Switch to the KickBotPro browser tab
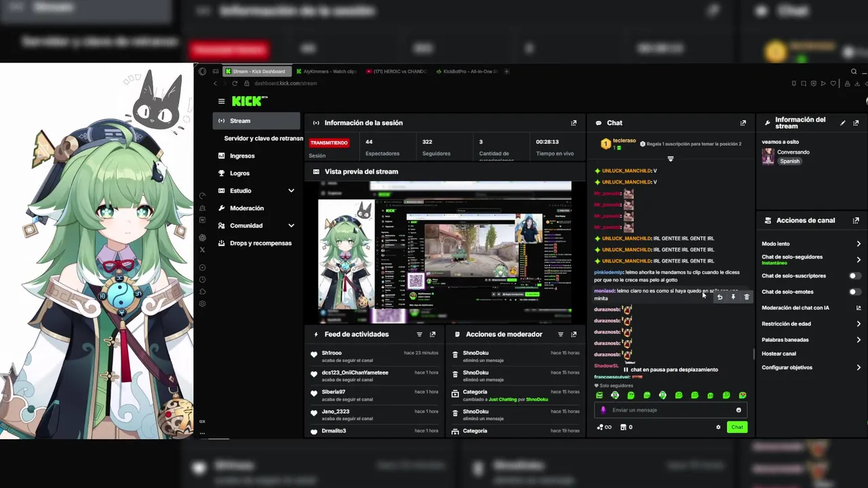 click(x=467, y=71)
